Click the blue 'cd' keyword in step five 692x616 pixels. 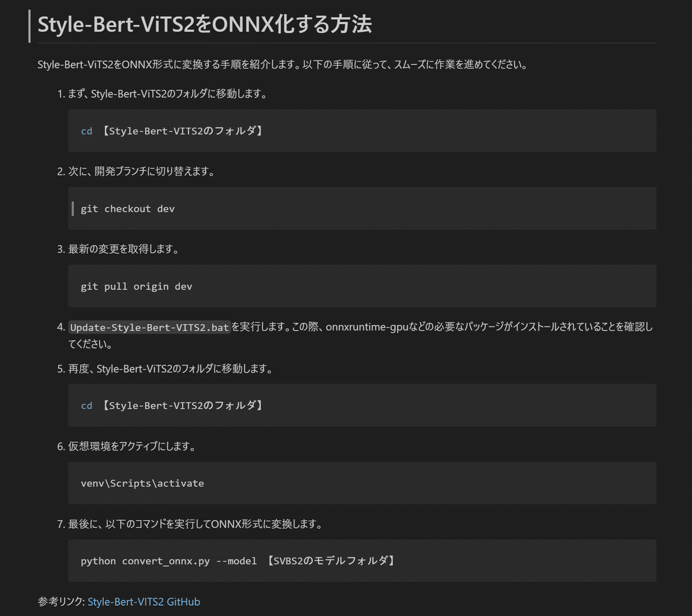click(86, 405)
